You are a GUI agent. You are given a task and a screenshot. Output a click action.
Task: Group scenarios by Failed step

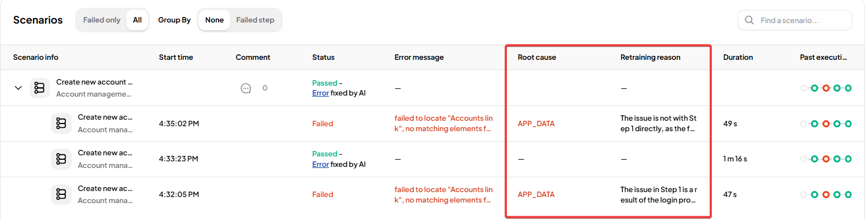255,20
